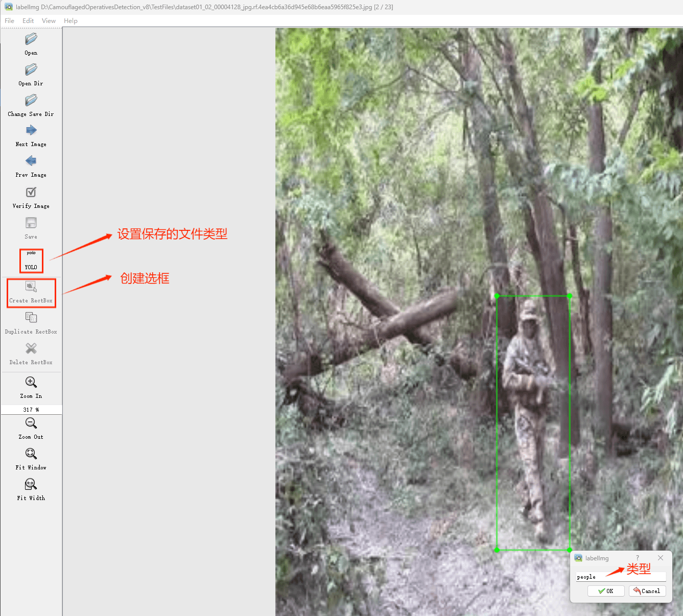Viewport: 683px width, 616px height.
Task: Click the Verify Image checkmark icon
Action: tap(31, 192)
